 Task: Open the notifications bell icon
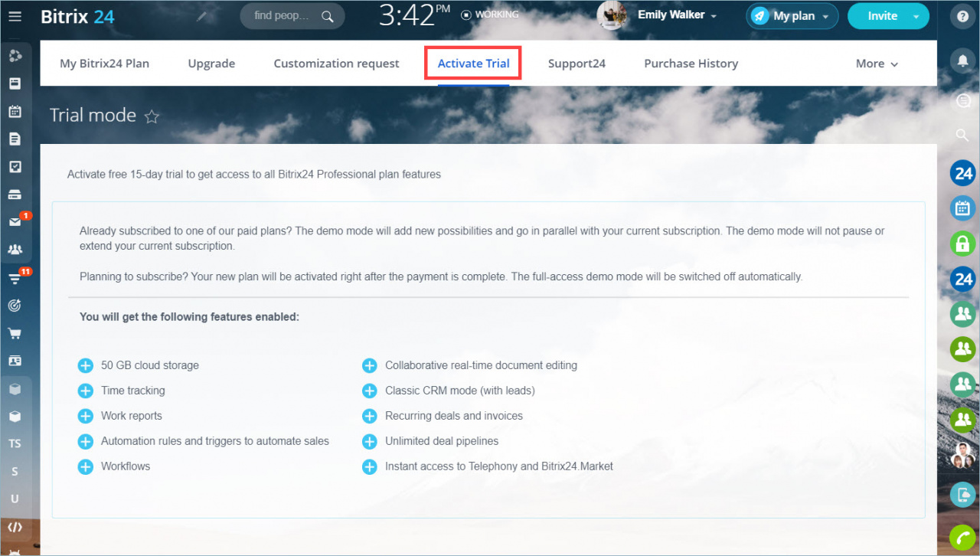pyautogui.click(x=962, y=60)
